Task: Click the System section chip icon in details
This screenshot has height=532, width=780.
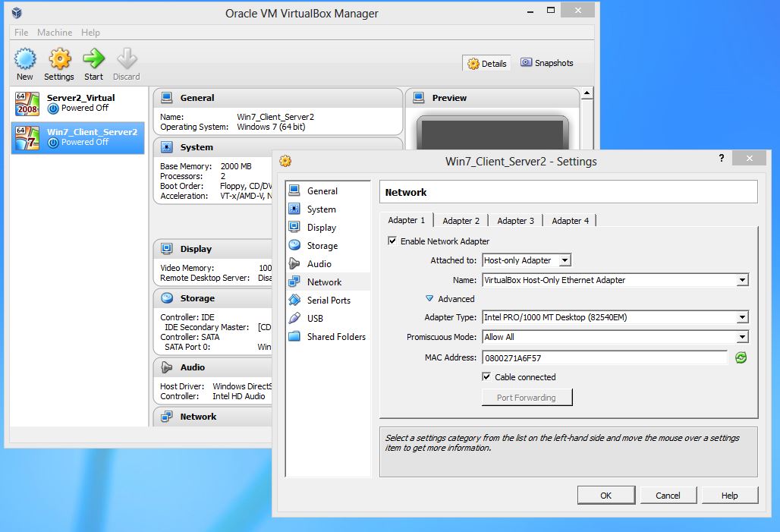Action: (167, 146)
